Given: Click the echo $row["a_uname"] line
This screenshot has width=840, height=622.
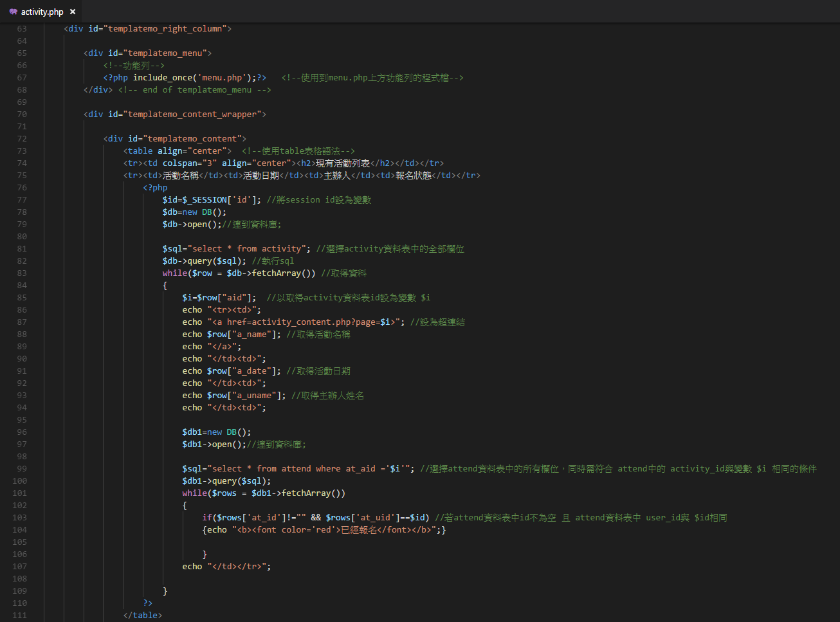Looking at the screenshot, I should (x=234, y=396).
